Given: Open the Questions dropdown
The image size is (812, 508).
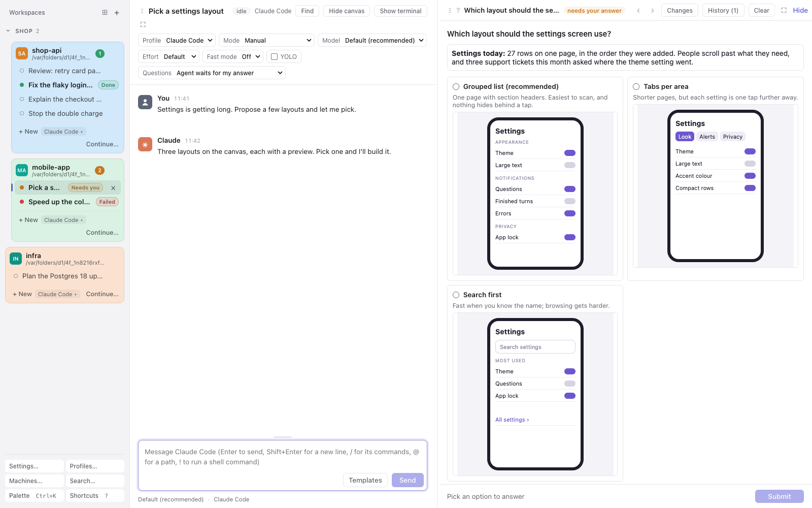Looking at the screenshot, I should click(x=212, y=73).
